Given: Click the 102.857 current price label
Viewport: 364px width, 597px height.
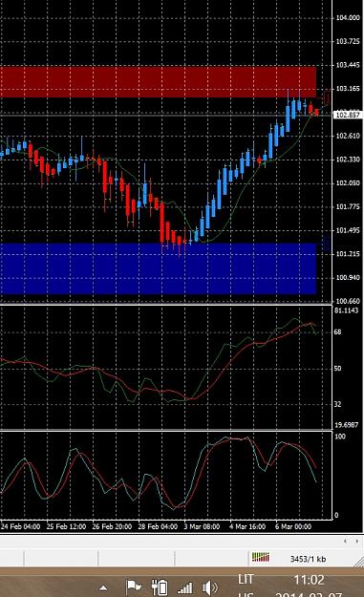Looking at the screenshot, I should tap(348, 115).
